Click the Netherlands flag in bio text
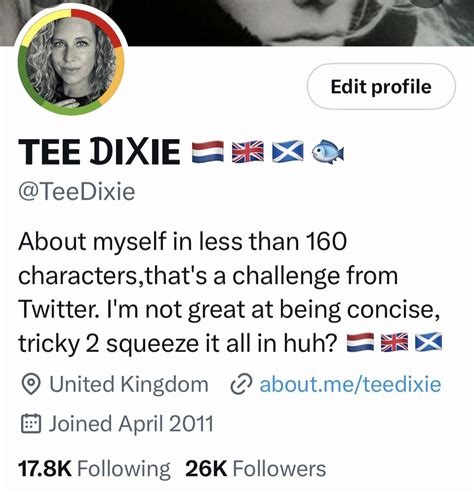The width and height of the screenshot is (474, 492). point(360,343)
